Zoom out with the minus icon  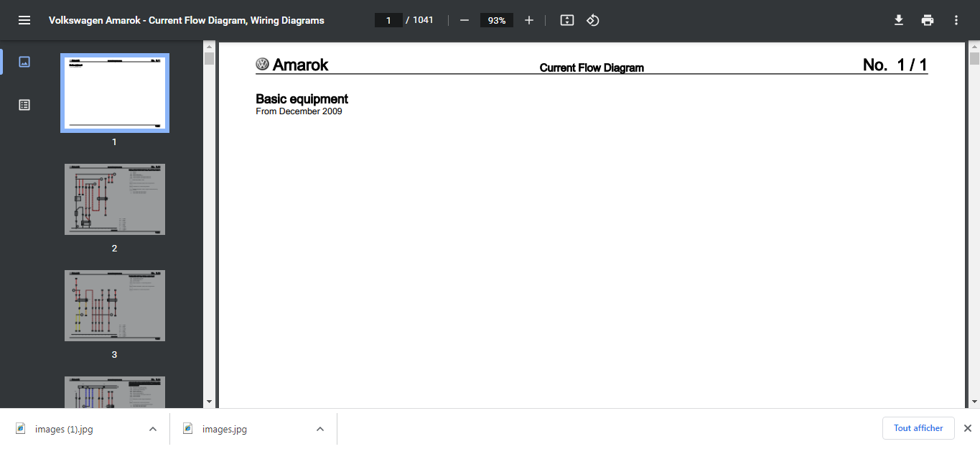(x=465, y=20)
